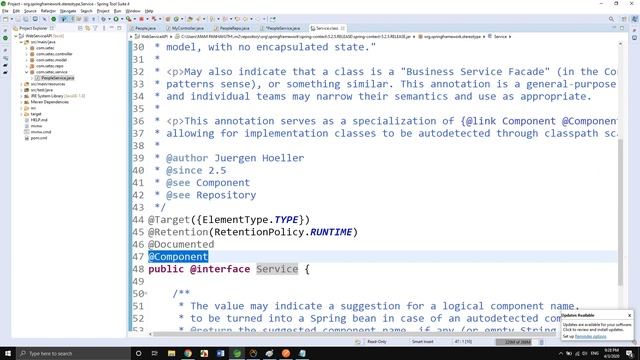Click the org.springframework.stereotype breadcrumb segment
640x360 pixels.
tap(452, 37)
